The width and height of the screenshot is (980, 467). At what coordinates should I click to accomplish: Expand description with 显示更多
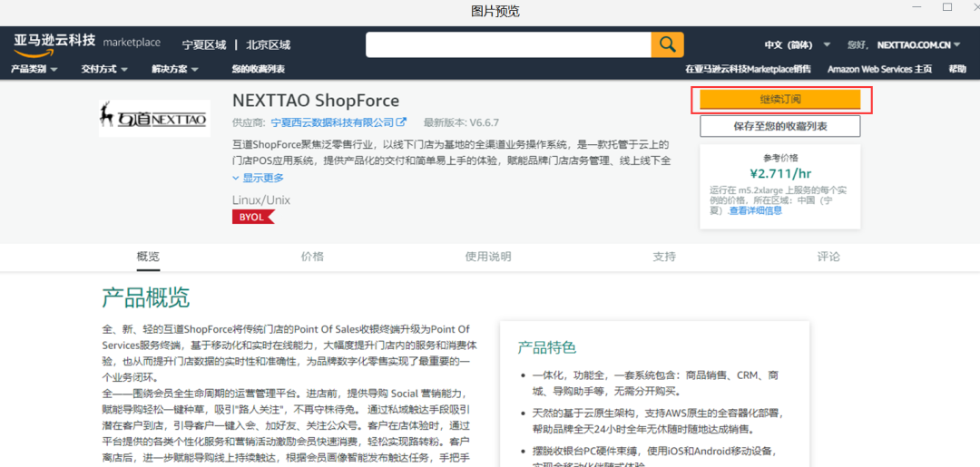[258, 178]
